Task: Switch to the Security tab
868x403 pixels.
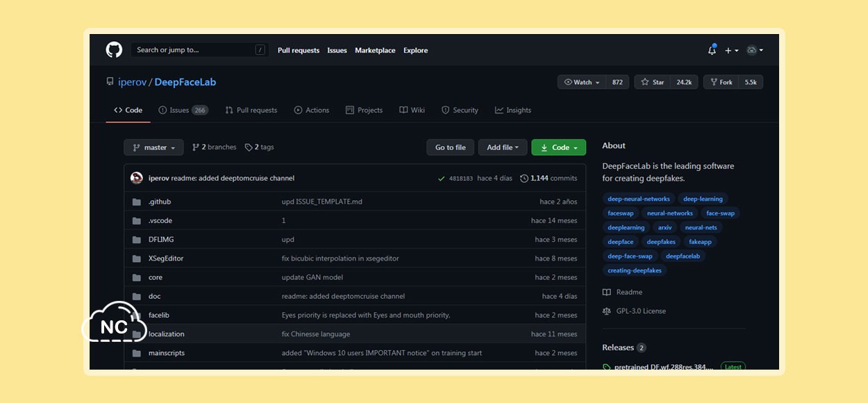Action: pos(460,110)
